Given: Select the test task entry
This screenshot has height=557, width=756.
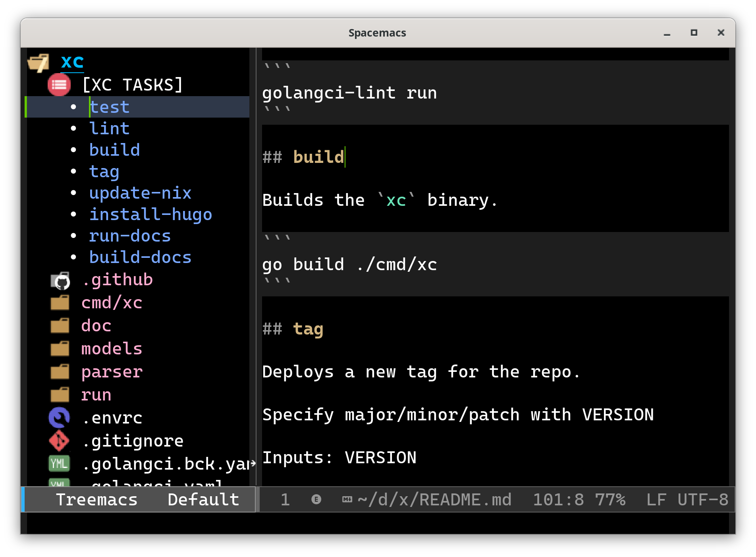Looking at the screenshot, I should click(x=110, y=107).
